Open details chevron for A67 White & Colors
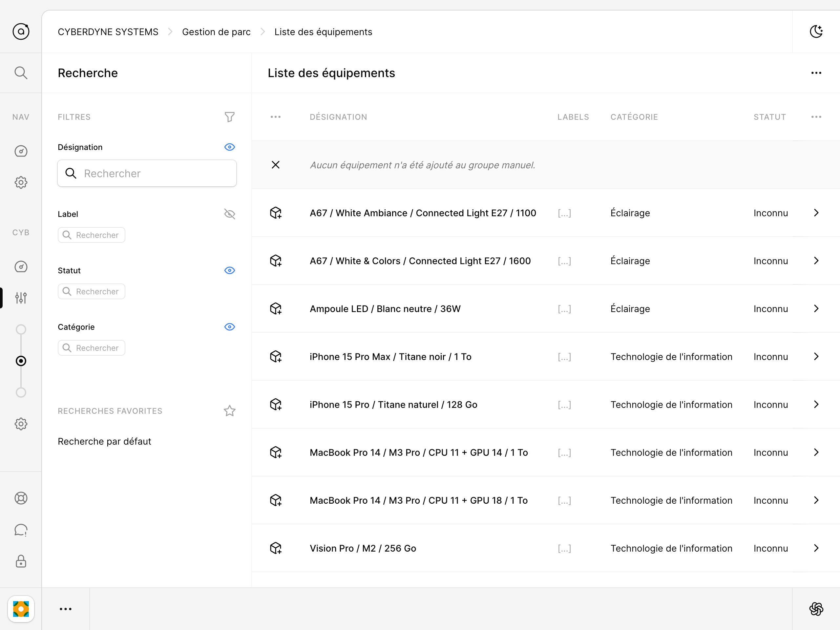Viewport: 840px width, 630px height. [x=816, y=261]
